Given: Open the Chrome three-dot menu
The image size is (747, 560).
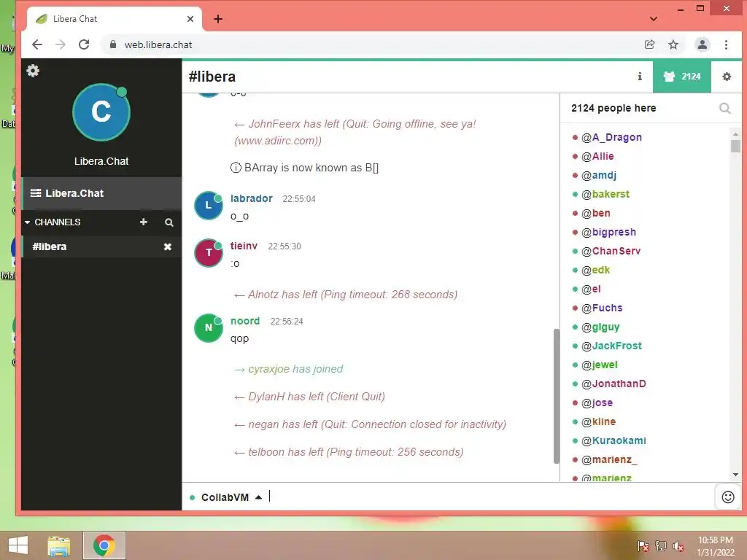Looking at the screenshot, I should pos(726,44).
